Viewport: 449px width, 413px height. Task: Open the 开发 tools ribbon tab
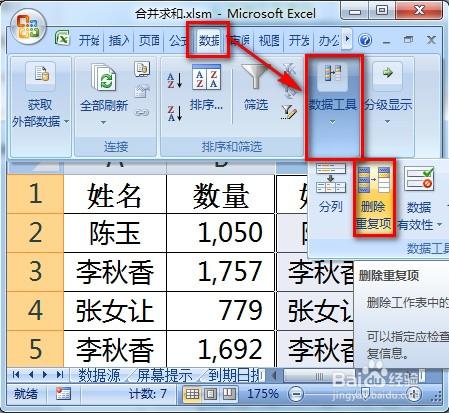point(299,41)
